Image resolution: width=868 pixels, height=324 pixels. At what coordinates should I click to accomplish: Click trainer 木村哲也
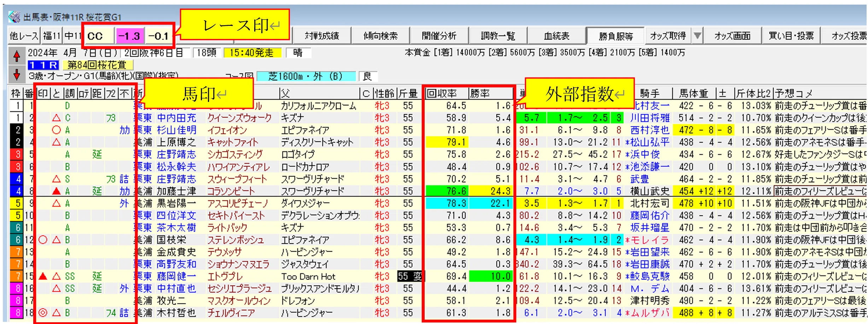click(176, 313)
